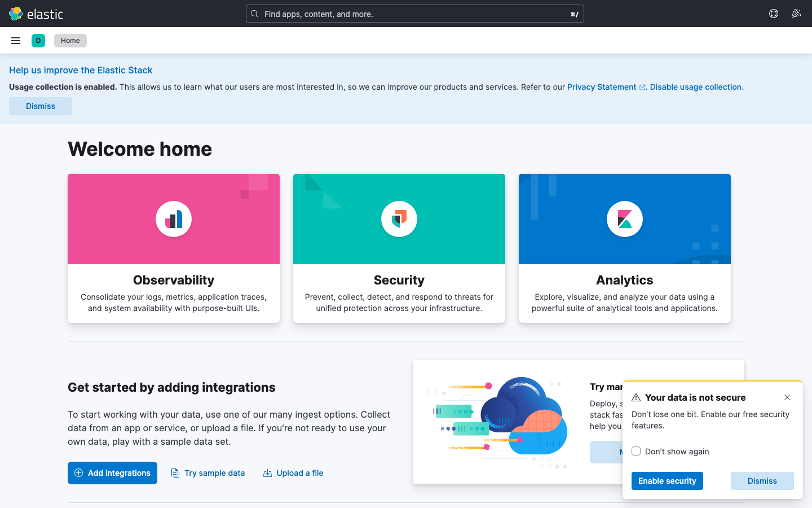Click the 'Your data is not secure' title
Screen dimensions: 812x508
coord(695,397)
